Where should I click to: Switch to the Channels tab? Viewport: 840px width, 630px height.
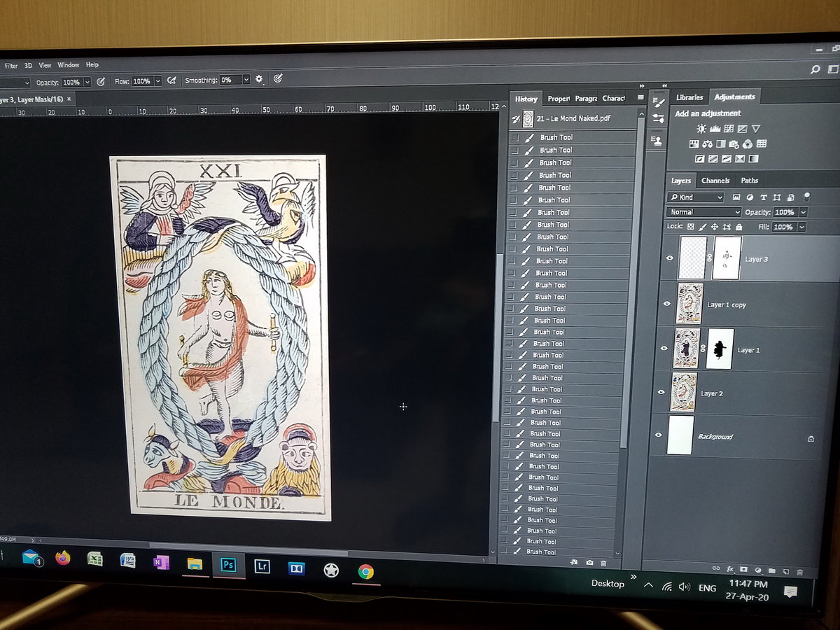(x=715, y=181)
